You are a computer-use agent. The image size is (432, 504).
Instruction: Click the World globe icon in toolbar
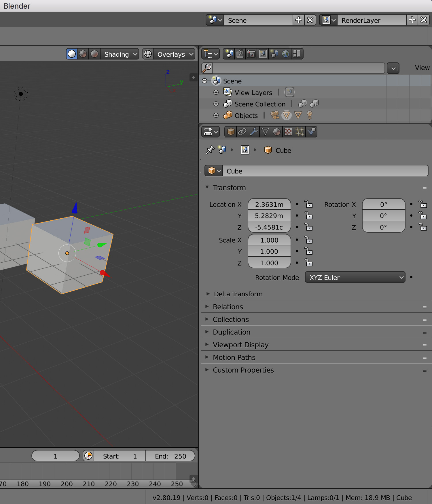click(286, 54)
